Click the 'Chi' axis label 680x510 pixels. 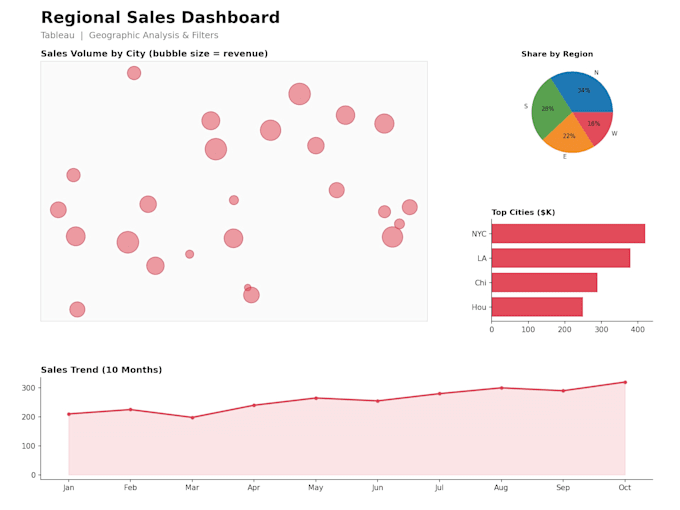(481, 283)
